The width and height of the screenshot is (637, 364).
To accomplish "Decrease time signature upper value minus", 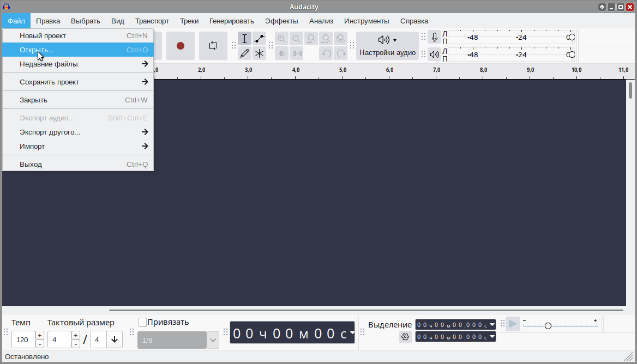I will click(76, 344).
